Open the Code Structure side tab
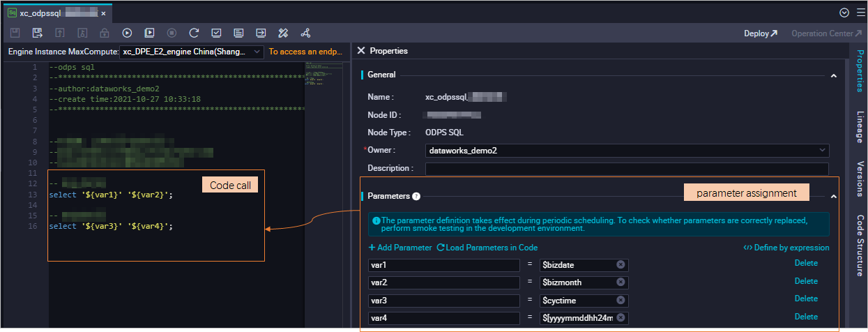The image size is (868, 332). [x=859, y=246]
